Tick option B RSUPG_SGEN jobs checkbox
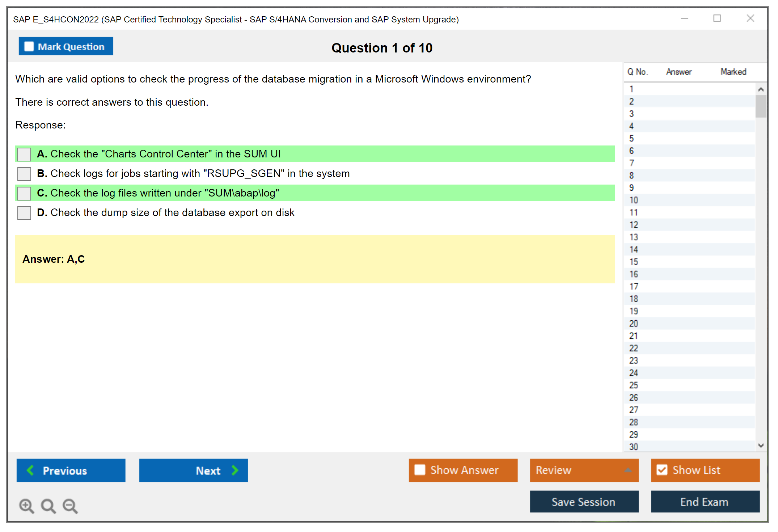 tap(24, 174)
